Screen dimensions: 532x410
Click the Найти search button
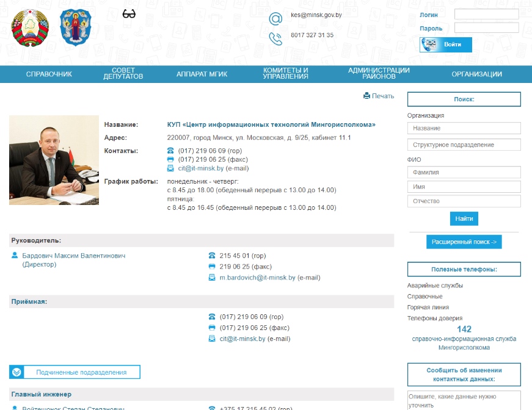pos(464,218)
